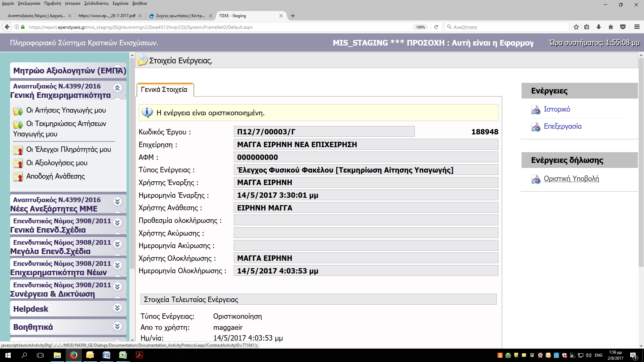
Task: Collapse the Γενική Επιχειρηματικότητα section
Action: [117, 88]
